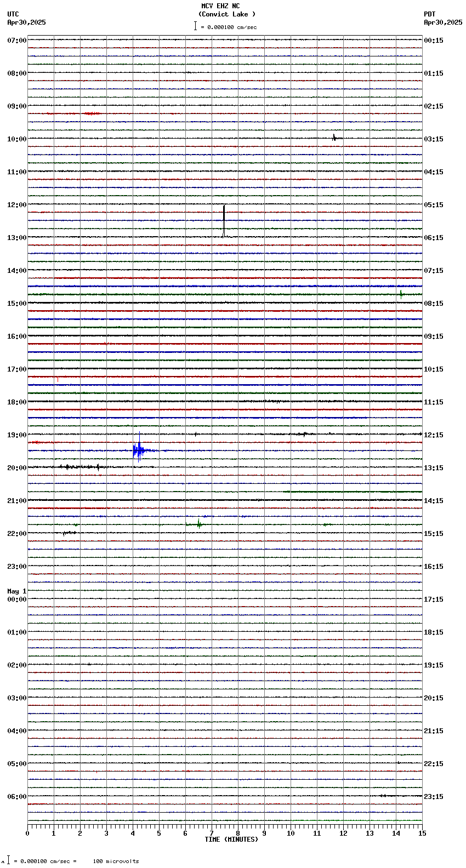Click the black noisy burst on the 20:00 trace
Image resolution: width=466 pixels, height=868 pixels.
point(82,467)
